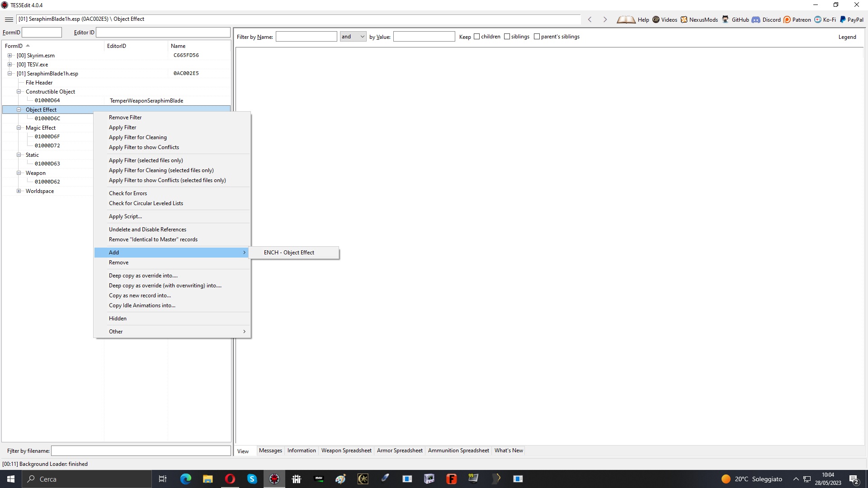This screenshot has height=488, width=868.
Task: Open the Help book icon
Action: coord(626,19)
